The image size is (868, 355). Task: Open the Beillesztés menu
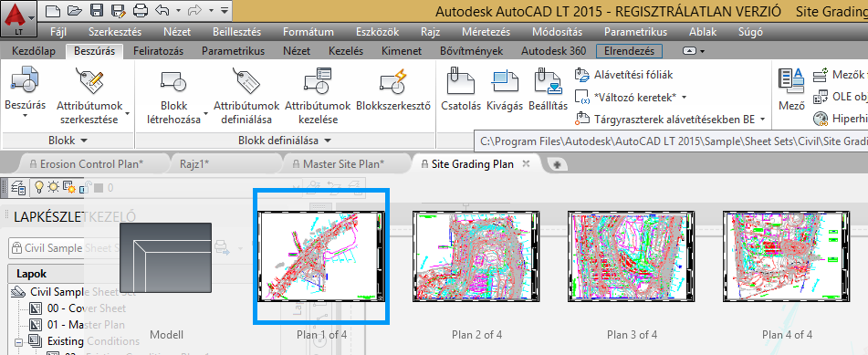[x=236, y=32]
